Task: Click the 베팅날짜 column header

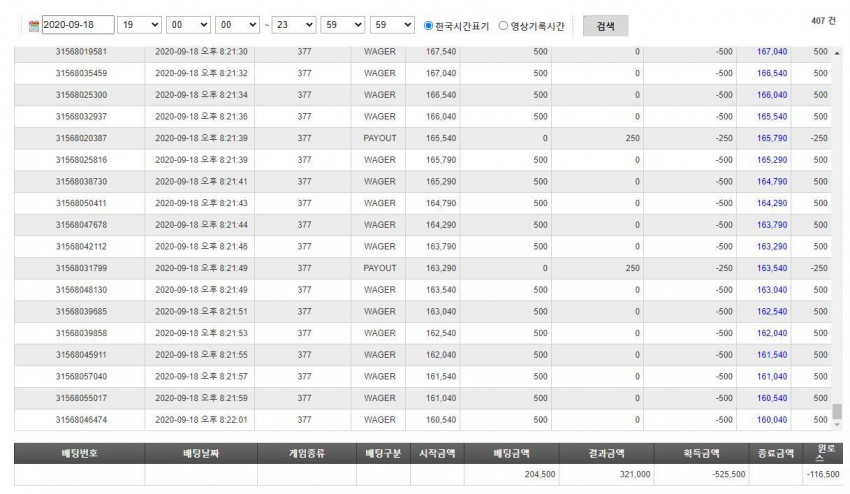Action: click(x=201, y=453)
